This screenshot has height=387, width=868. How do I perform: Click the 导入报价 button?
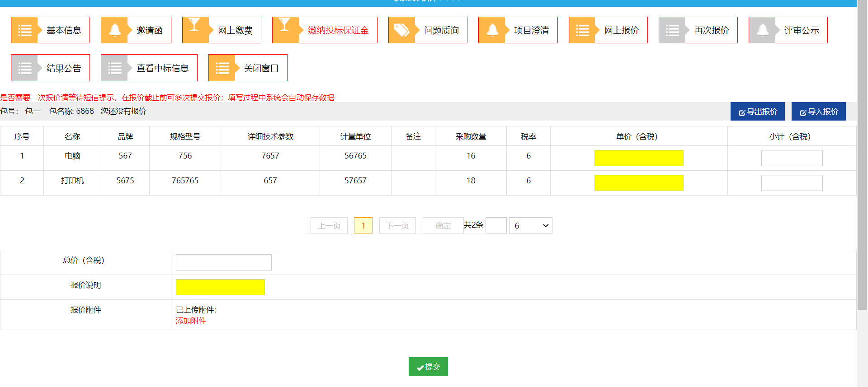818,112
